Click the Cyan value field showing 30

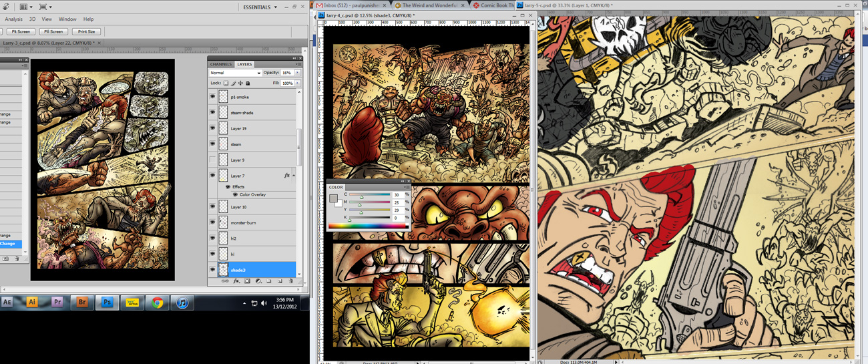click(397, 195)
